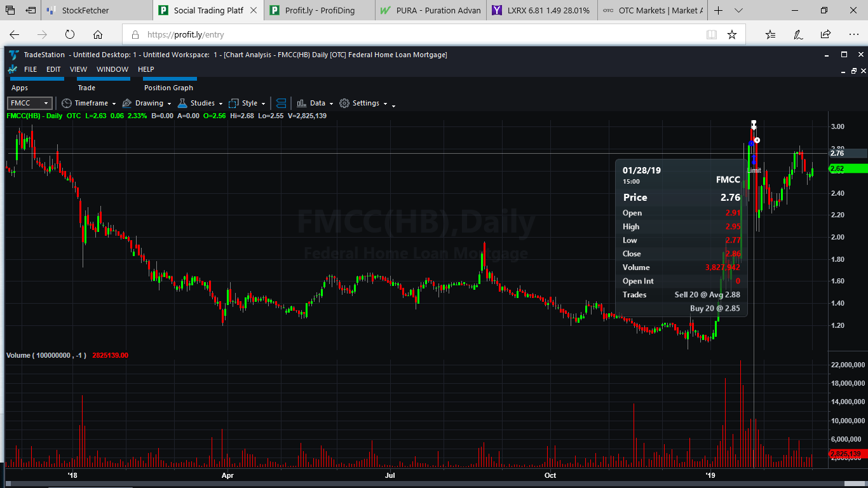868x488 pixels.
Task: Click the lock icon in the address bar
Action: click(135, 35)
